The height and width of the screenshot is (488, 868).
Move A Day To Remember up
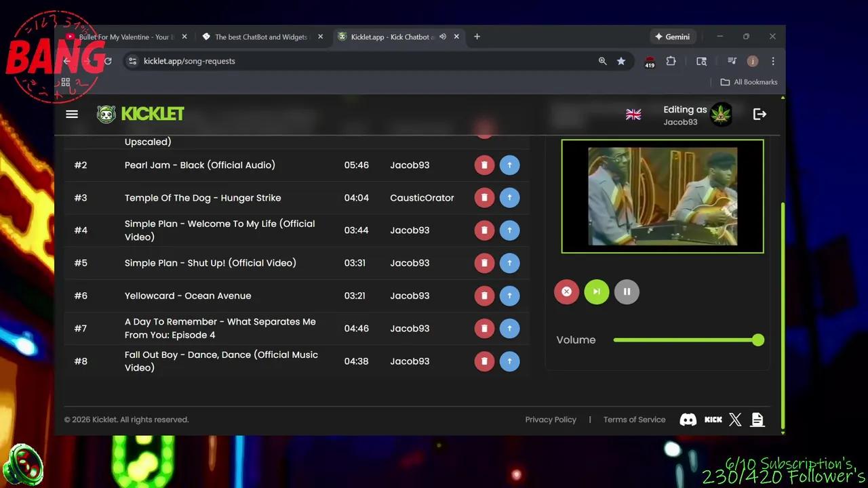[x=509, y=328]
